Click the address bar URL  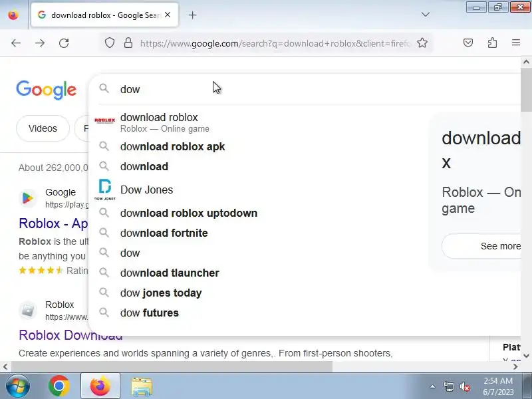pos(275,43)
